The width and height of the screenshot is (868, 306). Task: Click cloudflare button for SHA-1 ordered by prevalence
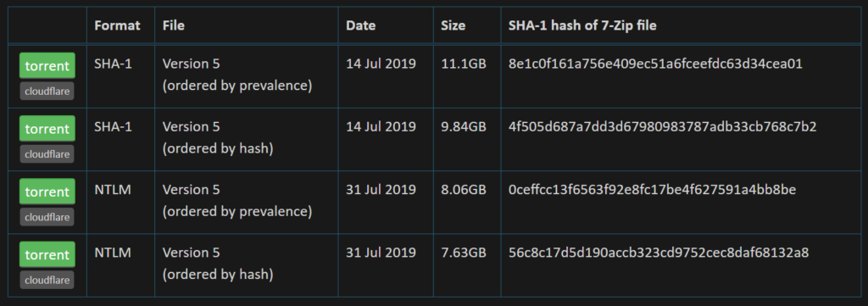click(x=47, y=92)
